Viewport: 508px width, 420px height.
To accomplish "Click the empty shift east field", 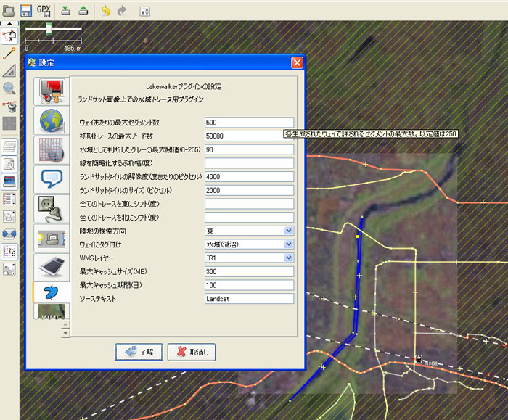I will coord(249,204).
